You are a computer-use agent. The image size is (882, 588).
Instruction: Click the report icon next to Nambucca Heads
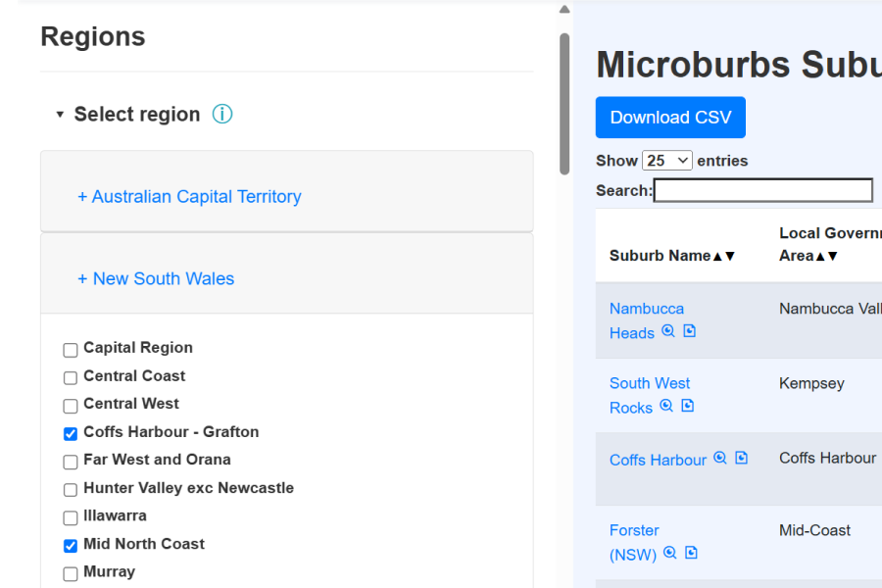tap(689, 332)
